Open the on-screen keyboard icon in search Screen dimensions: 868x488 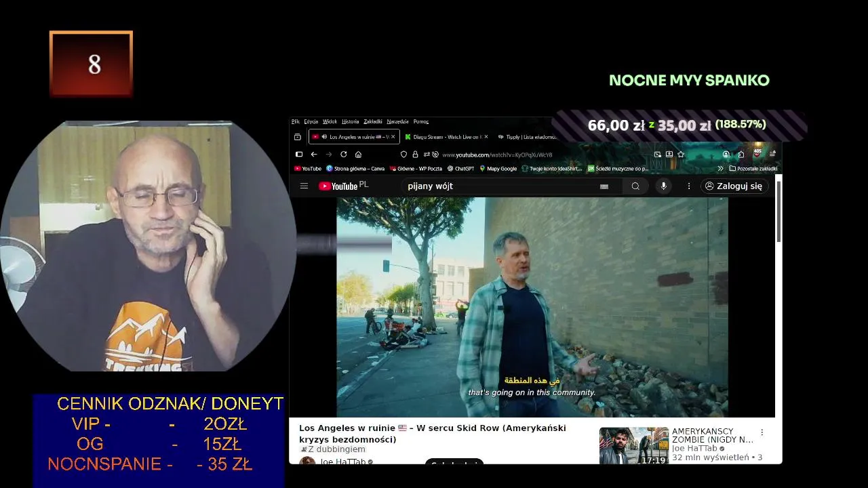click(604, 186)
